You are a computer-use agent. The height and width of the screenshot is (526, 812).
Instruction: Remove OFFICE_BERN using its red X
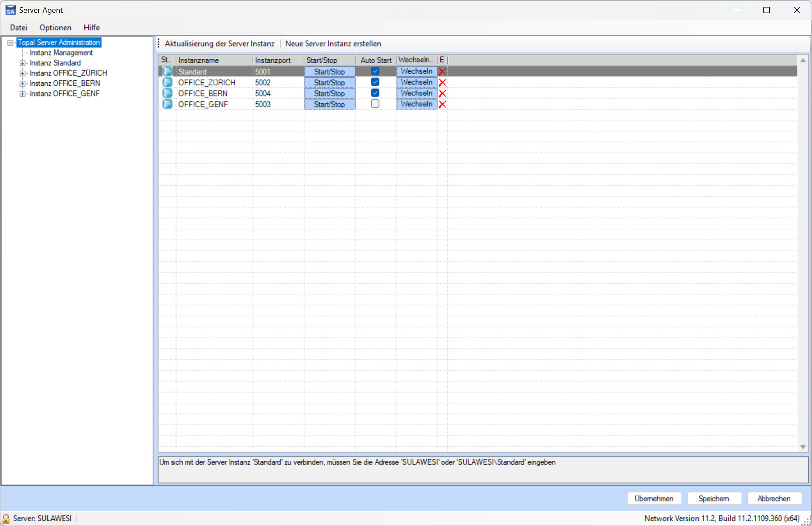[x=442, y=93]
